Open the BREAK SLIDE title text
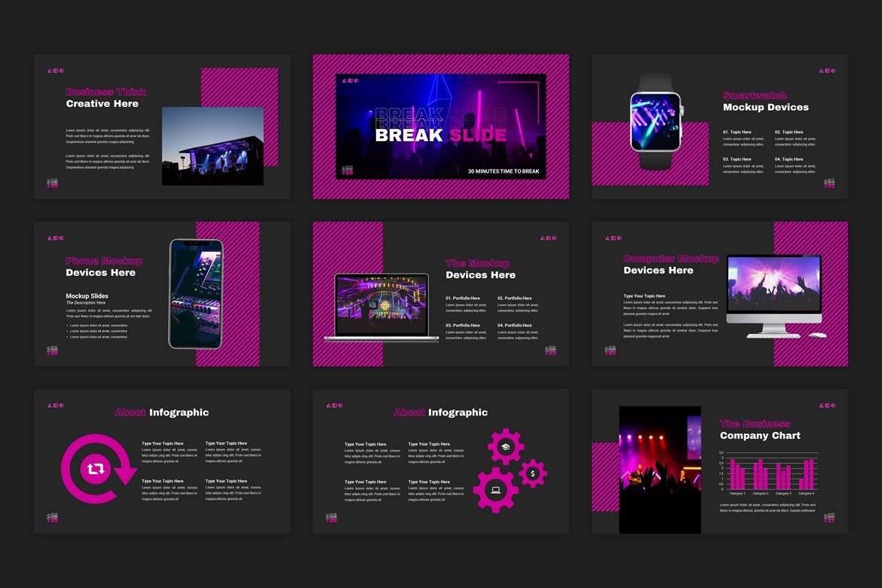Image resolution: width=882 pixels, height=588 pixels. [441, 134]
